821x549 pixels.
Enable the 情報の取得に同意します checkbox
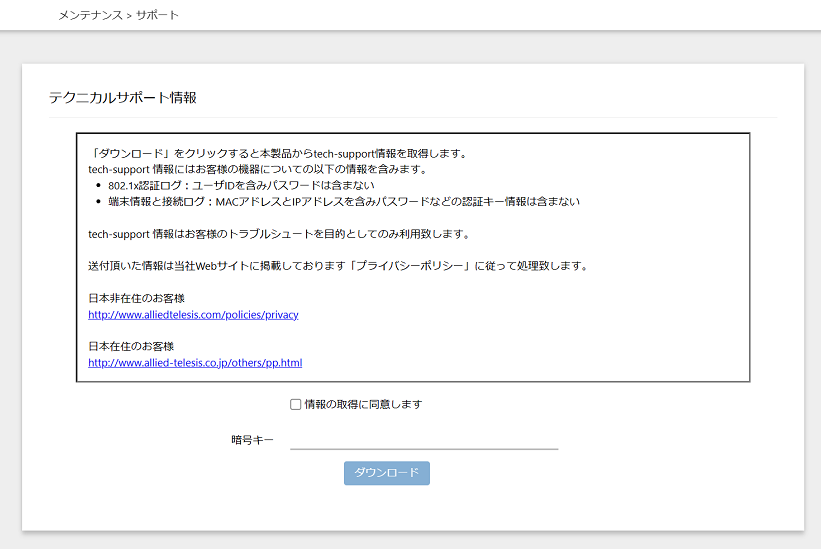click(x=295, y=405)
